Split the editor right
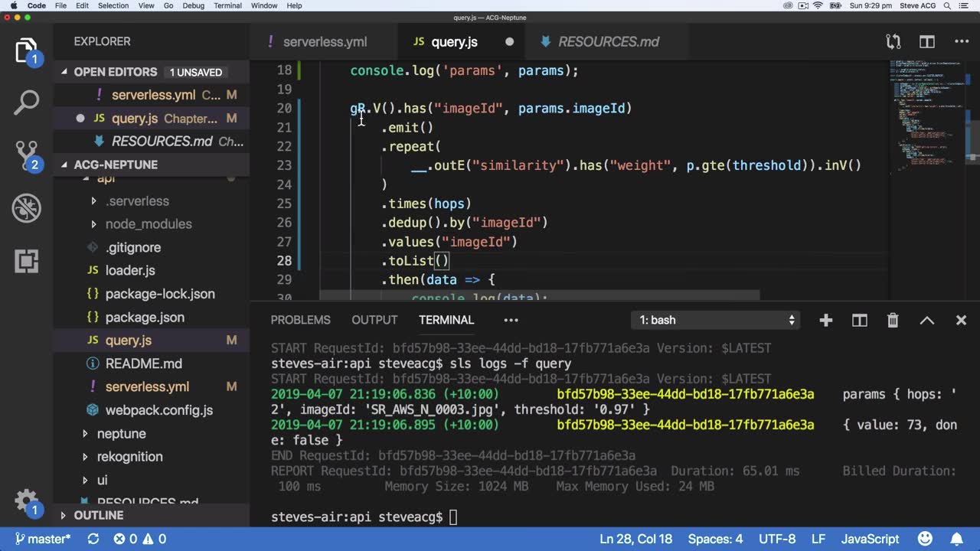The image size is (980, 551). pyautogui.click(x=927, y=42)
